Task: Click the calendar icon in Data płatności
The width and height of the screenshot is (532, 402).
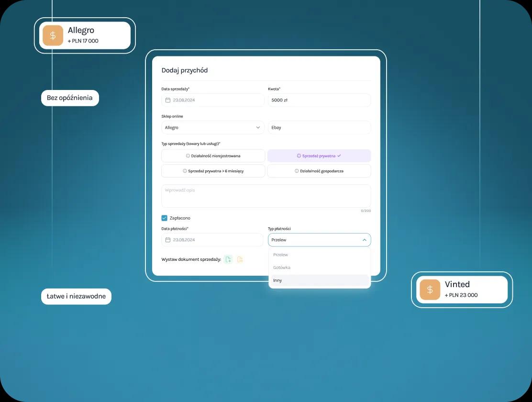Action: [168, 240]
